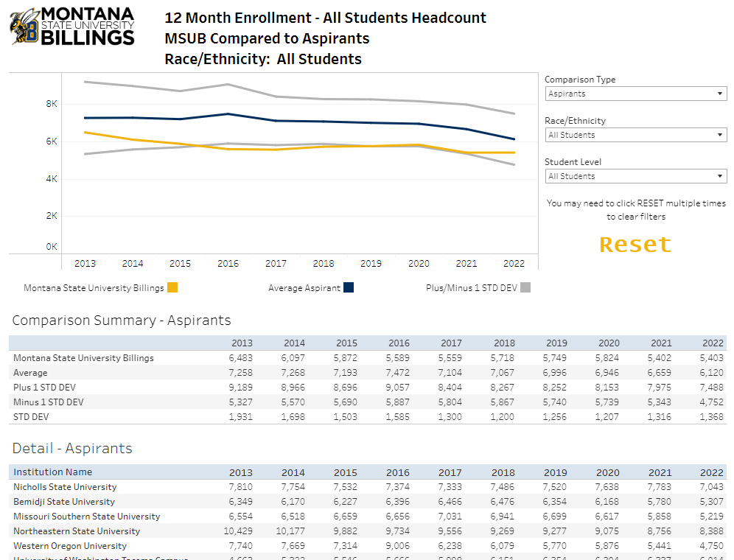734x560 pixels.
Task: Click the Average row label in summary
Action: coord(30,373)
